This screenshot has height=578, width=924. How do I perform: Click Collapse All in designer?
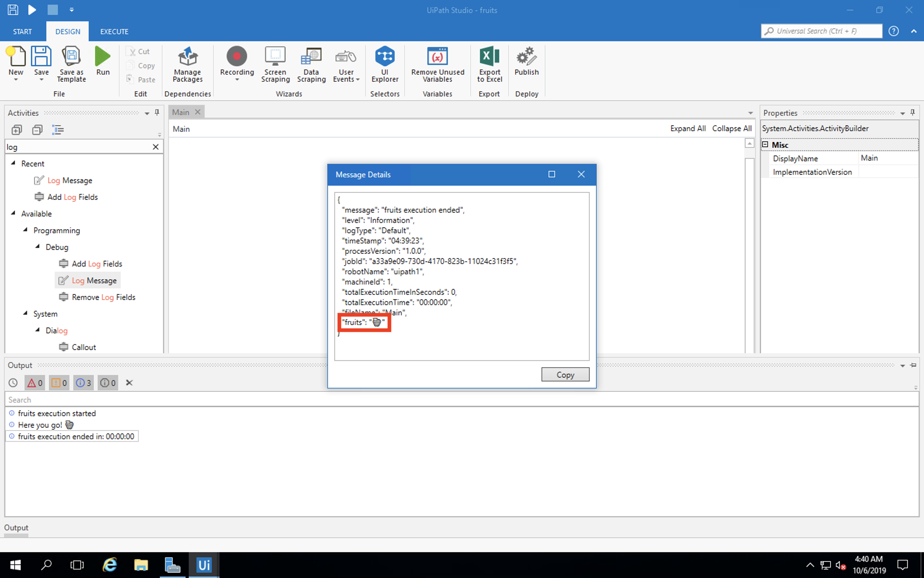tap(732, 128)
